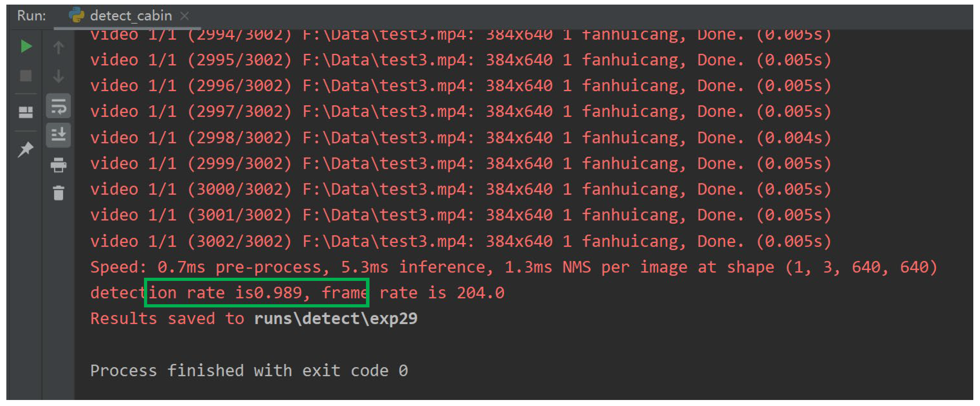This screenshot has height=406, width=980.
Task: Print the console output with the printer icon
Action: 58,165
